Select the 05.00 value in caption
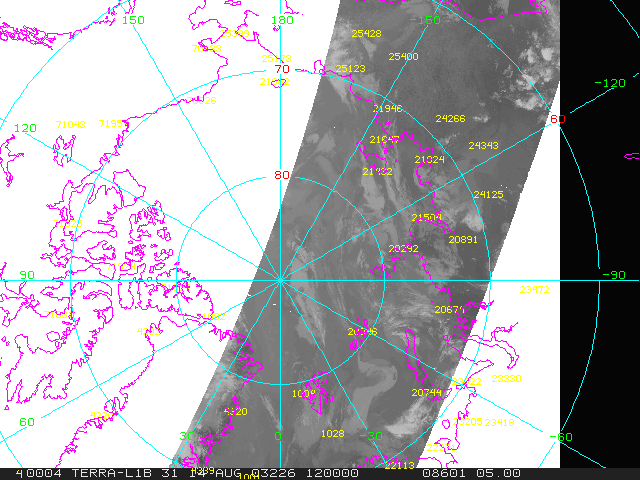Screen dimensions: 640x480 pyautogui.click(x=498, y=473)
